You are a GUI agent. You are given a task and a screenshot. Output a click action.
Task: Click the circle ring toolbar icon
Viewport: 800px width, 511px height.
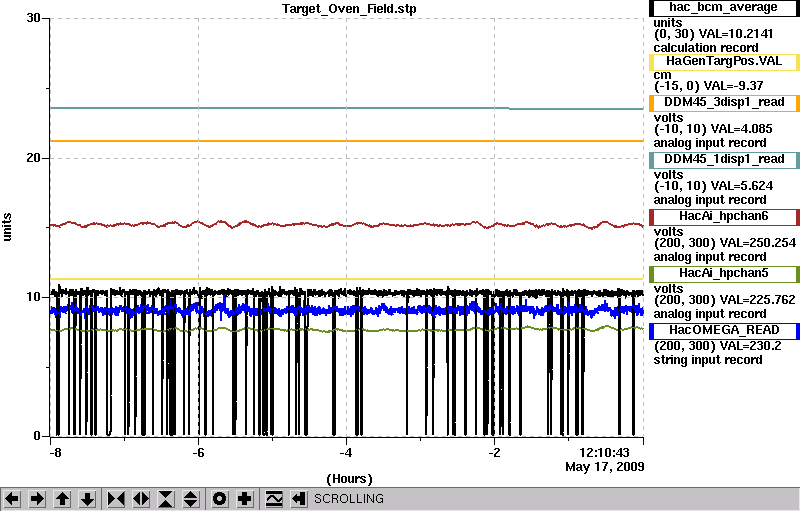pyautogui.click(x=219, y=498)
